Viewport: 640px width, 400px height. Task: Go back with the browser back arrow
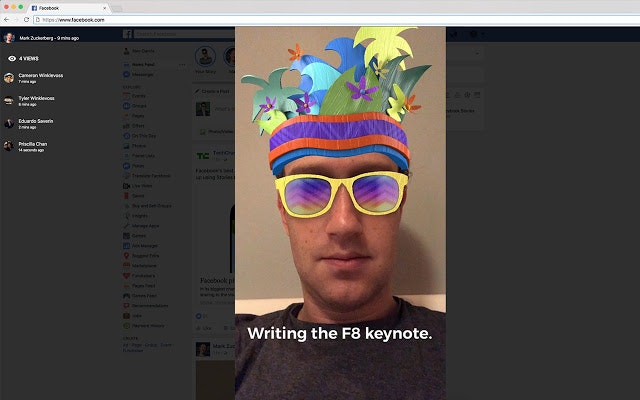(x=7, y=20)
